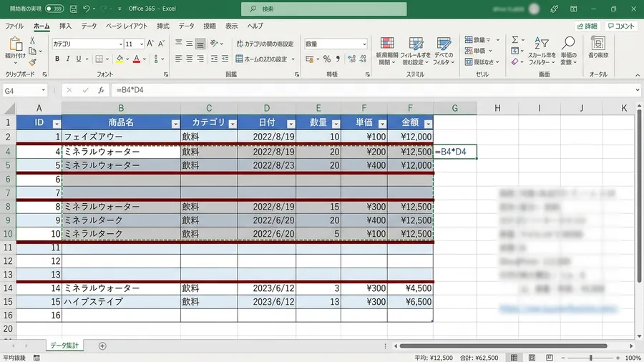Image resolution: width=644 pixels, height=362 pixels.
Task: Click into the search box in title bar
Action: pyautogui.click(x=324, y=9)
